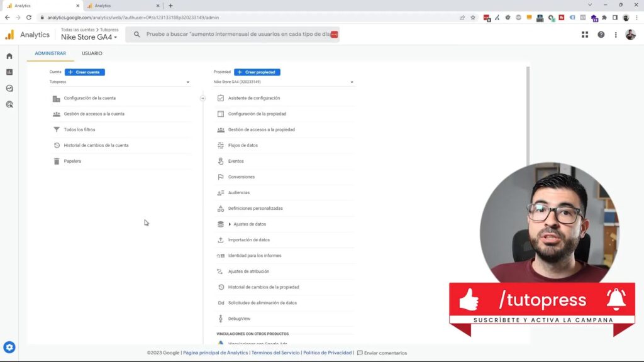Click DebugView icon

click(x=221, y=319)
